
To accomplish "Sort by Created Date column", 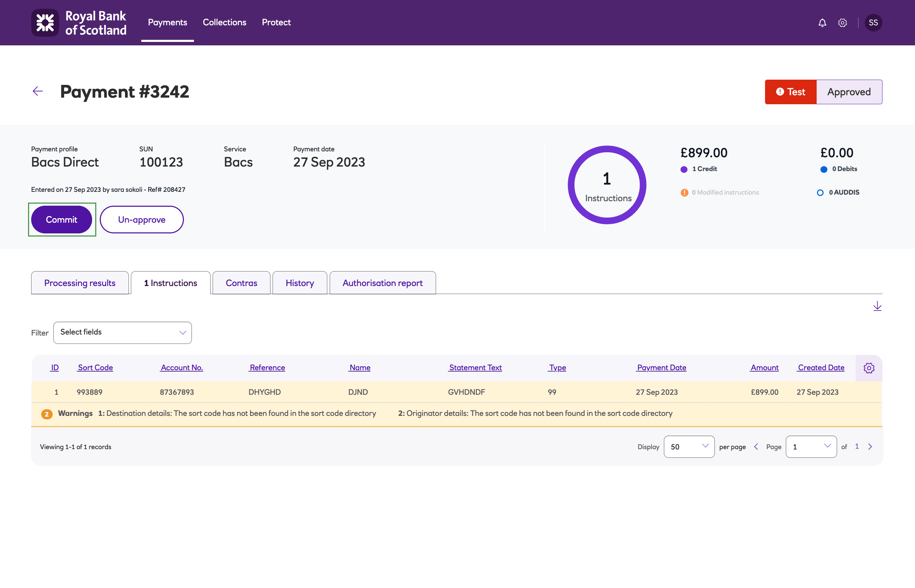I will 821,367.
